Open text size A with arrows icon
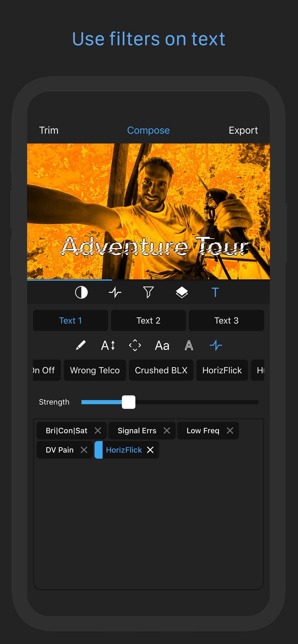Viewport: 298px width, 644px height. [108, 345]
